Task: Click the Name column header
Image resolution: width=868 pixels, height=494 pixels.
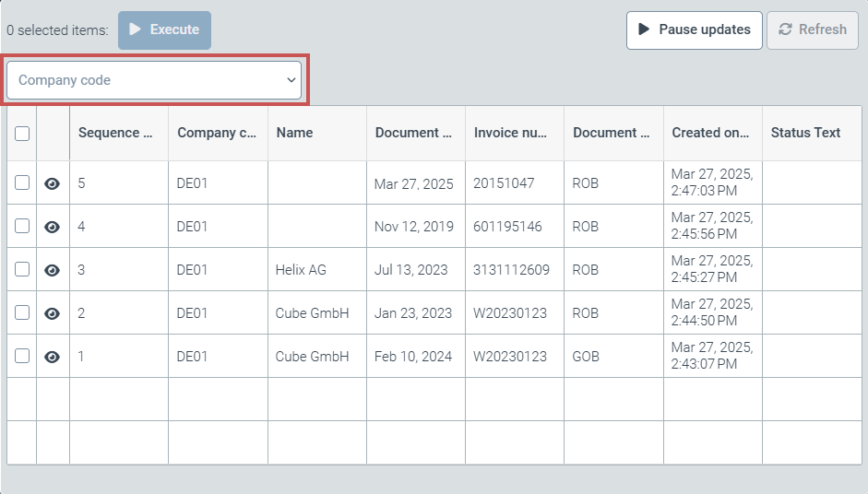Action: point(295,133)
